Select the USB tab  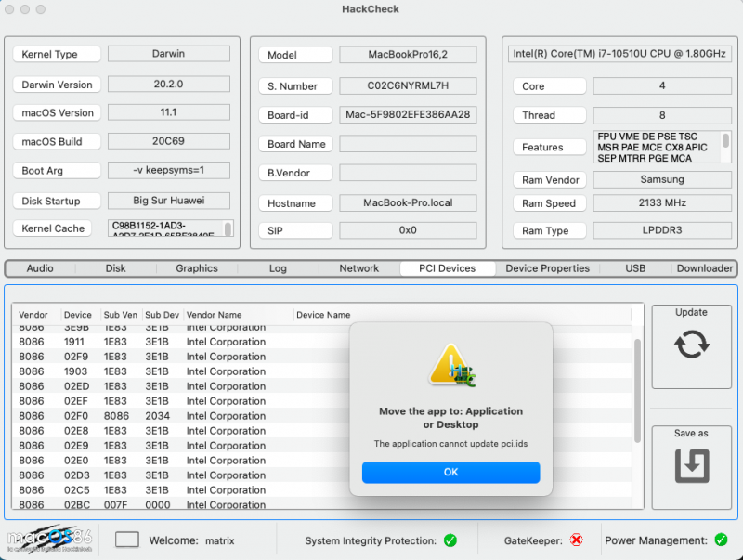point(635,268)
